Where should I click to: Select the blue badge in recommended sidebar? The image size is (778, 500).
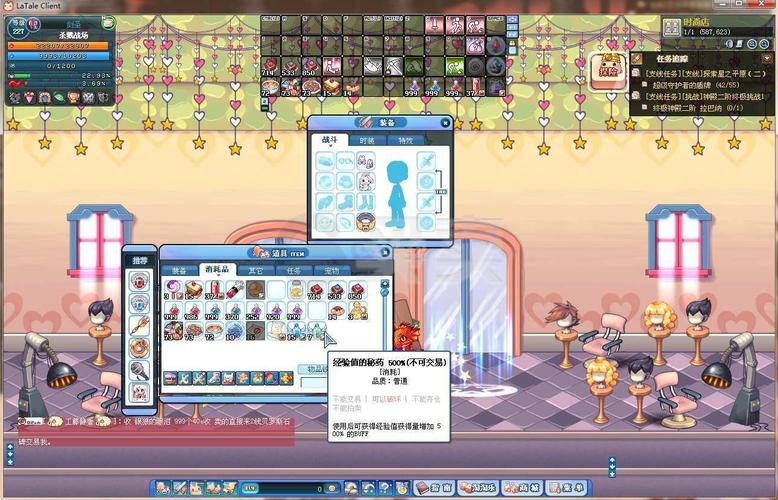139,304
